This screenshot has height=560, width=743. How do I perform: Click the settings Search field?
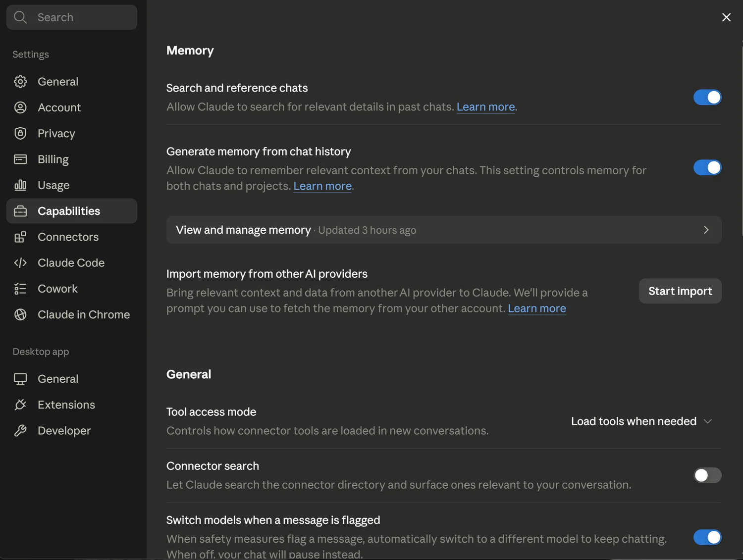[x=72, y=17]
